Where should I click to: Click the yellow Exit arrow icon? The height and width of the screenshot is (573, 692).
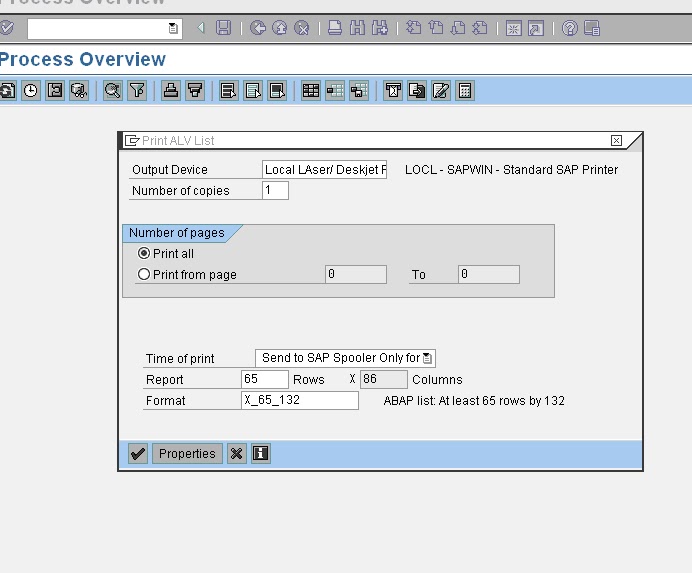(279, 28)
